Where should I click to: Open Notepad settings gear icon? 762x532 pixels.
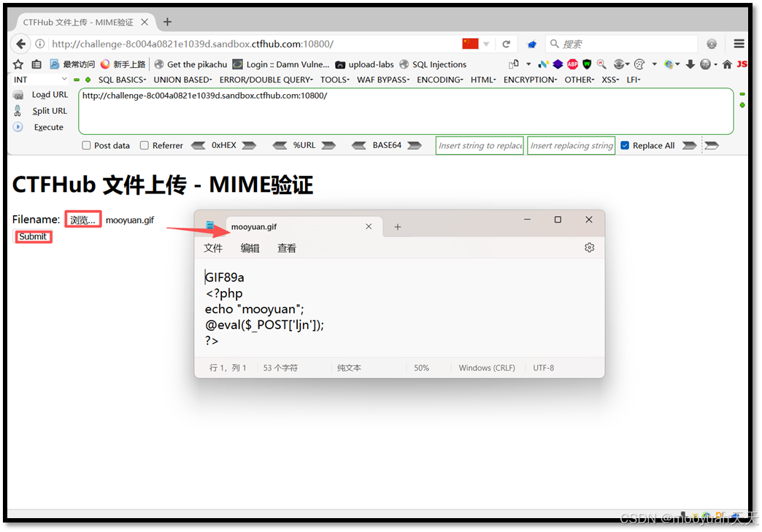point(589,248)
